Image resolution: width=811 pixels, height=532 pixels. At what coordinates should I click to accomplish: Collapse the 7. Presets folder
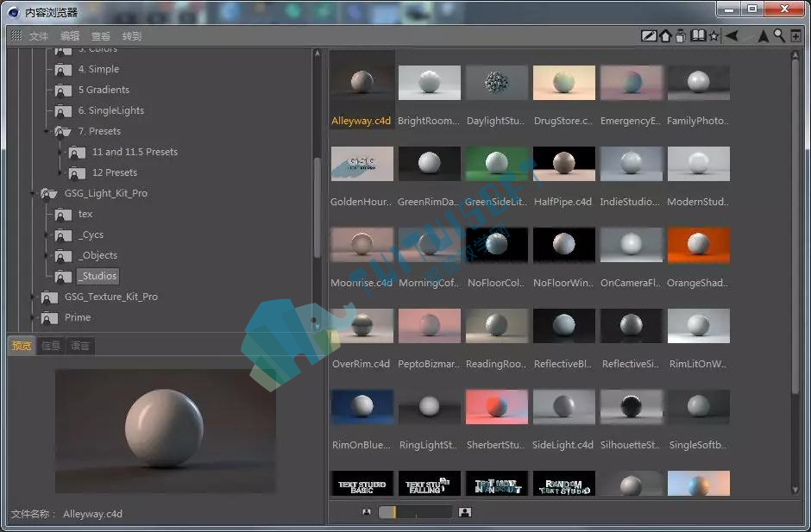pyautogui.click(x=46, y=131)
